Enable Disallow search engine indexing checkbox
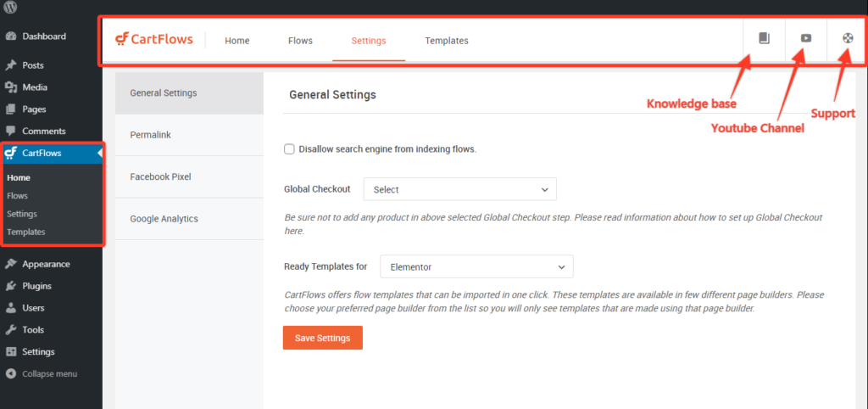Viewport: 868px width, 409px height. click(x=289, y=149)
